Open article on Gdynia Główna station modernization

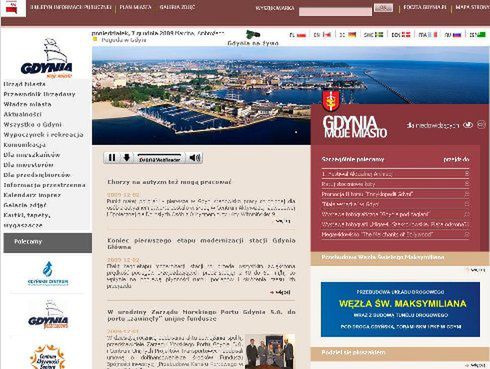coord(201,244)
